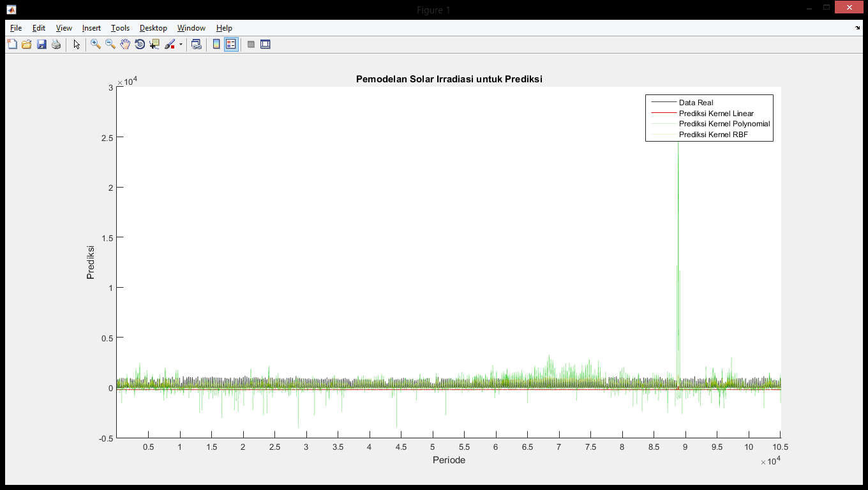Save the figure with floppy disk icon
Image resolution: width=868 pixels, height=490 pixels.
tap(41, 44)
